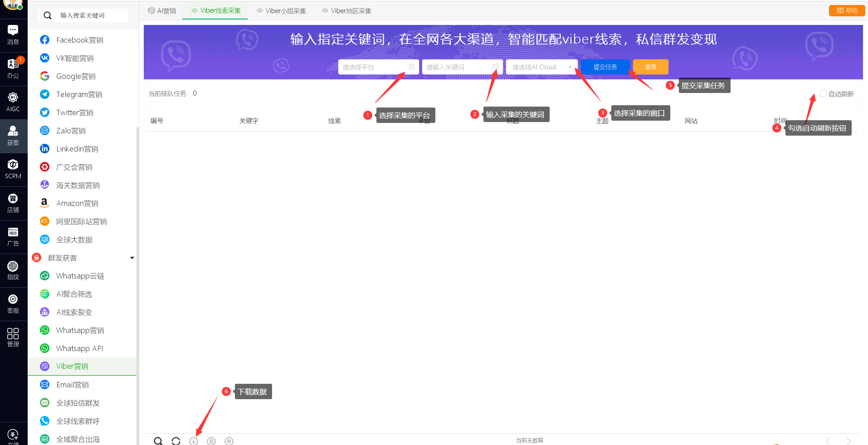Open the 广告 ads sidebar section

coord(13,236)
